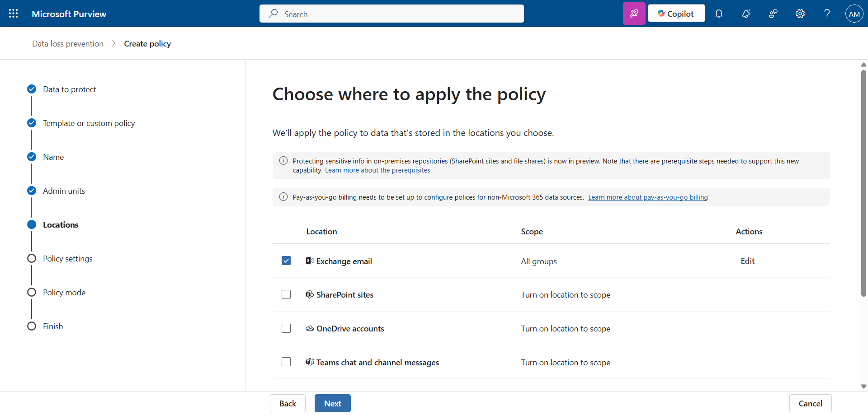The width and height of the screenshot is (868, 415).
Task: Open the notifications bell
Action: [719, 14]
